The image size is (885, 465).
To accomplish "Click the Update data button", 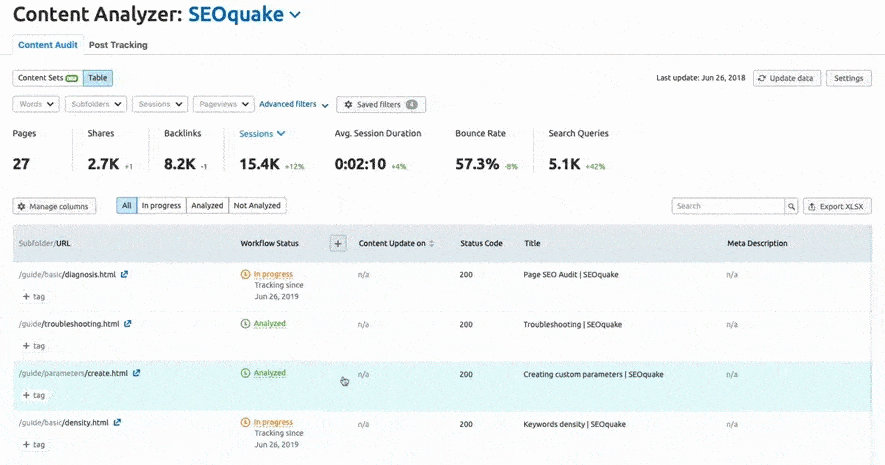I will click(785, 78).
